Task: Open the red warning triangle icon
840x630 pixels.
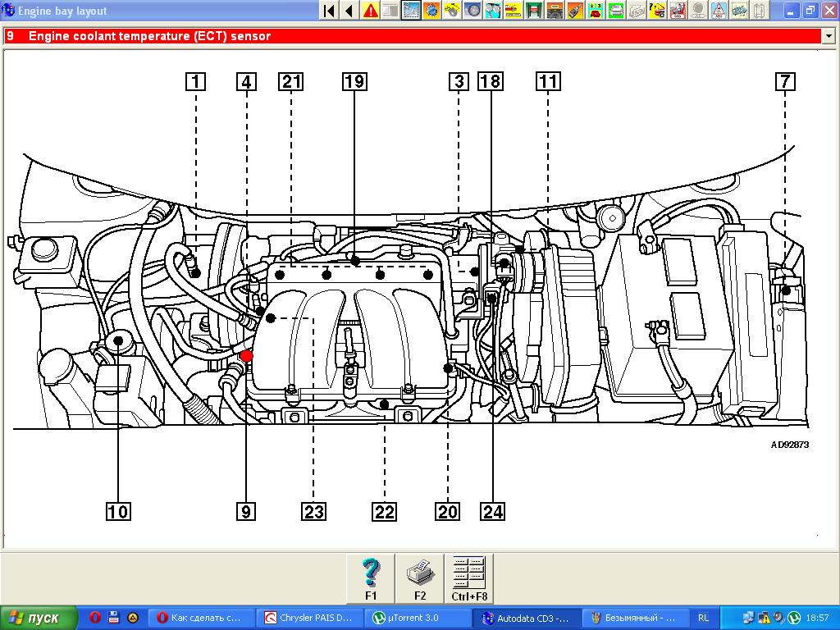Action: [370, 10]
